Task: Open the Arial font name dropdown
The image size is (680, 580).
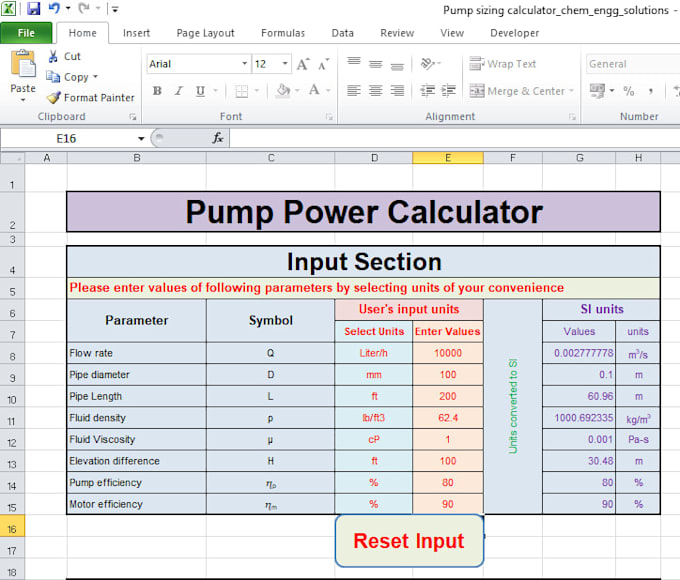Action: 245,64
